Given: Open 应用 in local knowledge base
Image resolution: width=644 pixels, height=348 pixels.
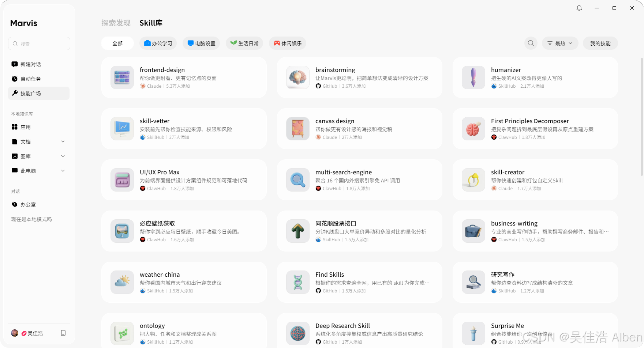Looking at the screenshot, I should (39, 127).
